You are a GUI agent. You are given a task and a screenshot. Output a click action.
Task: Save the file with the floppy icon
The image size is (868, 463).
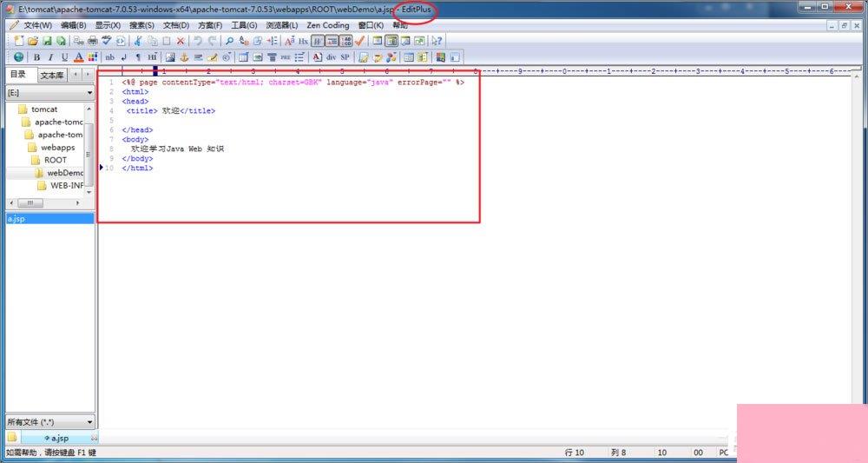click(x=47, y=41)
